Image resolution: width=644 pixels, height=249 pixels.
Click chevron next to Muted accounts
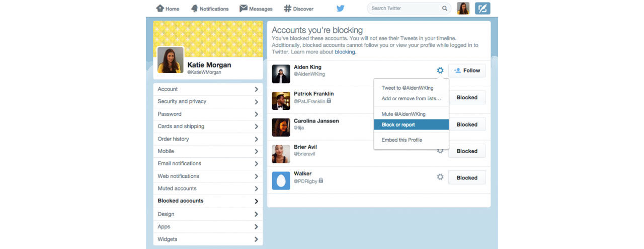point(256,189)
